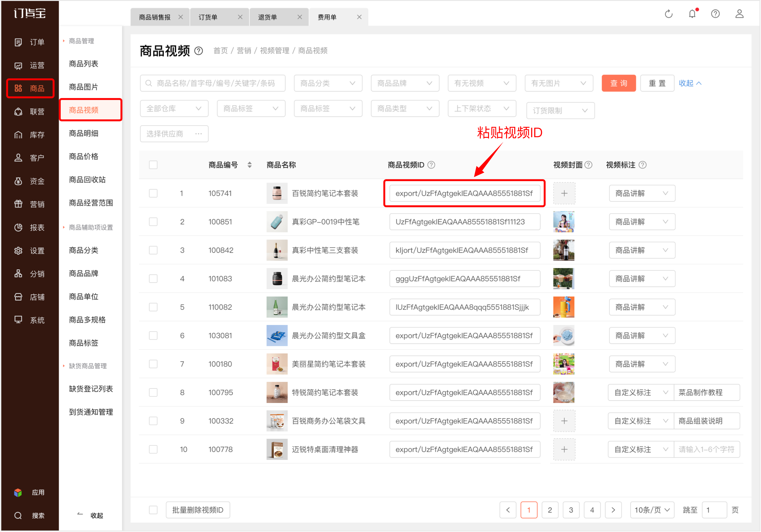The width and height of the screenshot is (761, 532).
Task: Click the top bar help question icon
Action: pyautogui.click(x=715, y=14)
